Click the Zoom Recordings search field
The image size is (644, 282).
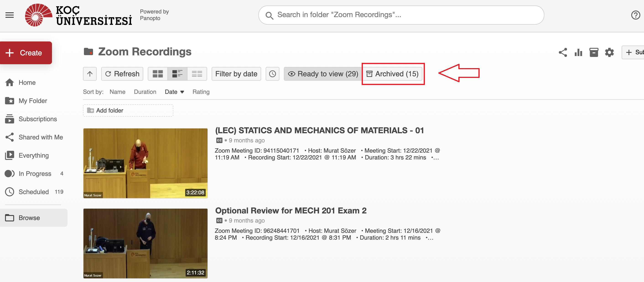coord(401,15)
